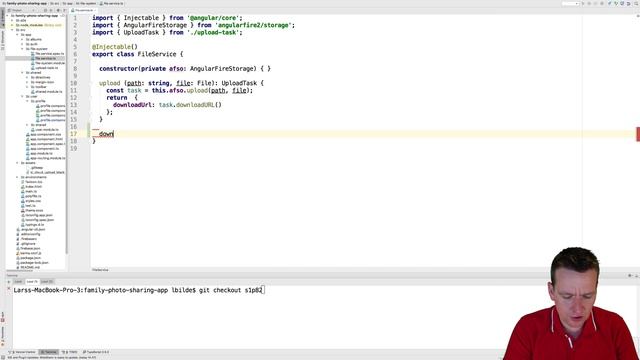Collapse the environments folder arrow
The height and width of the screenshot is (360, 640).
(x=18, y=177)
